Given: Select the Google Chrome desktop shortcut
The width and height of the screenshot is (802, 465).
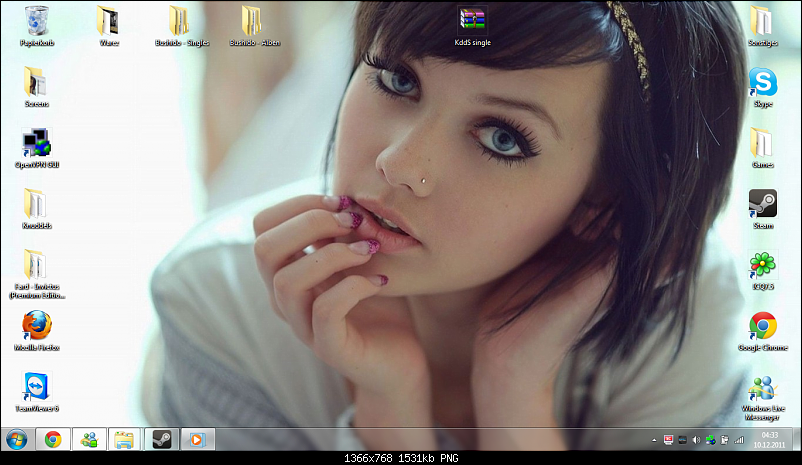Looking at the screenshot, I should coord(763,326).
